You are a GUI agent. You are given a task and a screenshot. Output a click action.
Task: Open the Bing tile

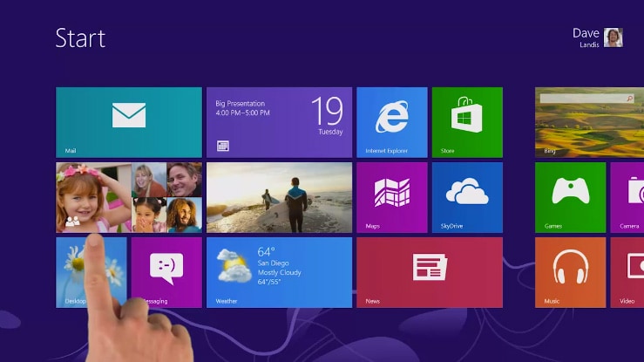[589, 122]
